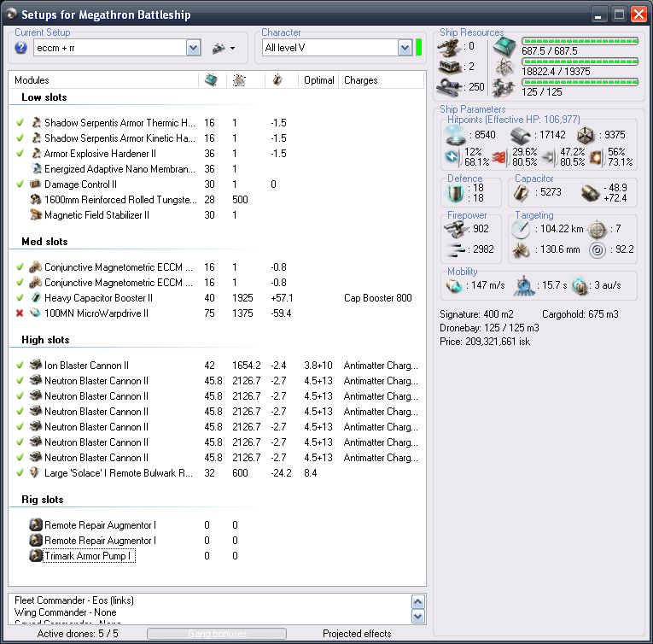653x644 pixels.
Task: Click Ion Blaster Cannon II turret icon
Action: point(36,366)
